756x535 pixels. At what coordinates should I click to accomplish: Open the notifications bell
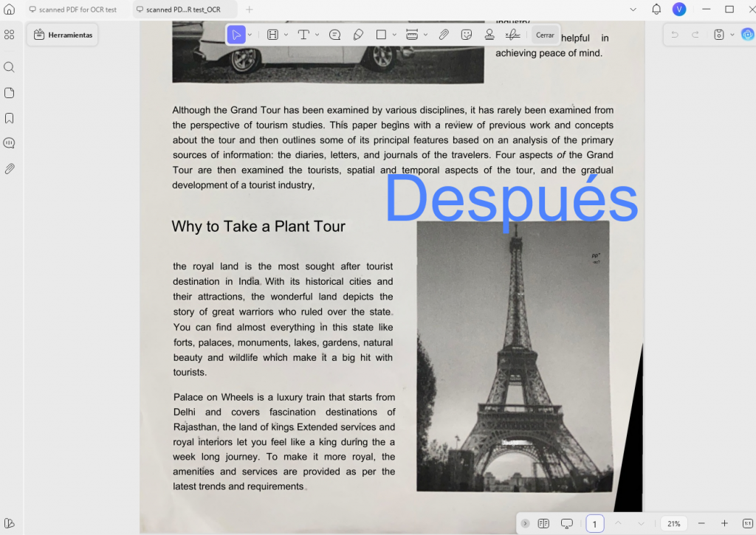pos(656,9)
